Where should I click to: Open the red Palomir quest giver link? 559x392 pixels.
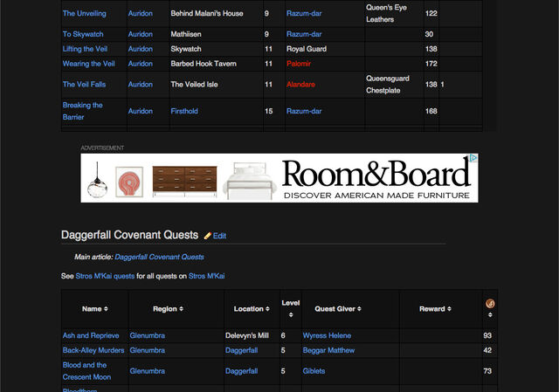pyautogui.click(x=299, y=64)
